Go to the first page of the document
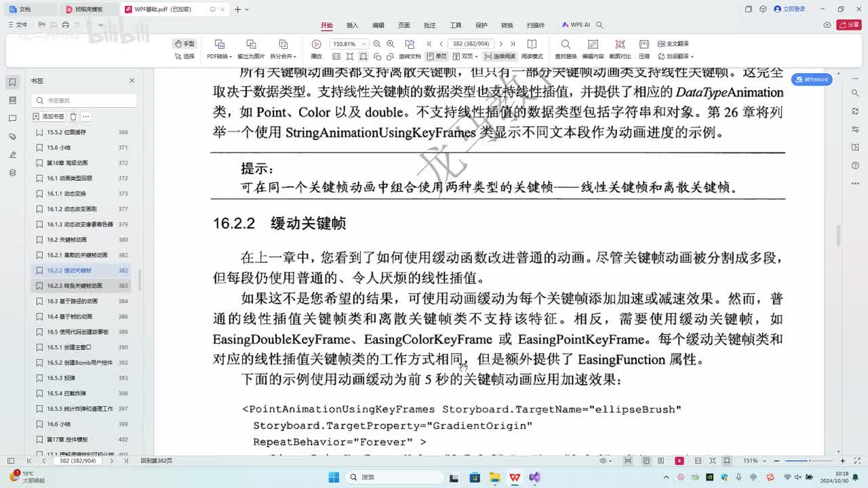 (x=429, y=43)
